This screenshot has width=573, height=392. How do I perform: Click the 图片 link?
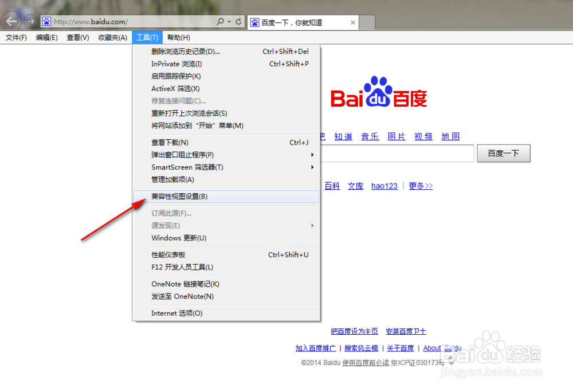[397, 136]
